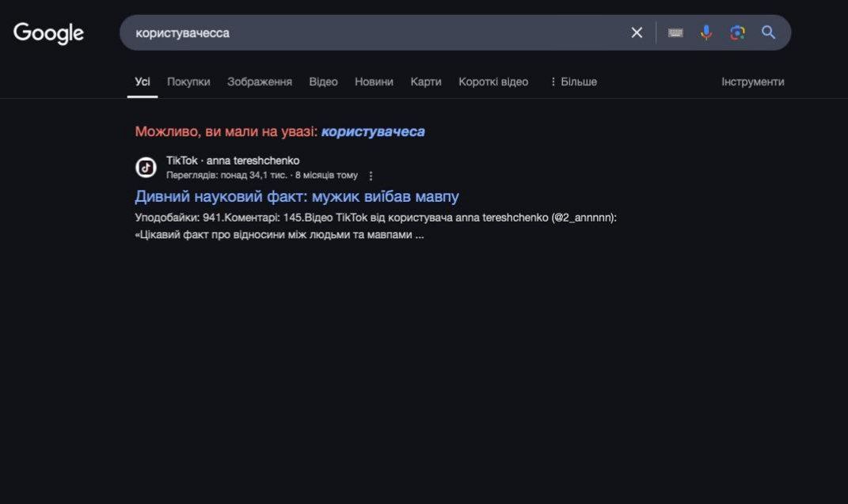Click the Google logo
848x504 pixels.
[48, 33]
